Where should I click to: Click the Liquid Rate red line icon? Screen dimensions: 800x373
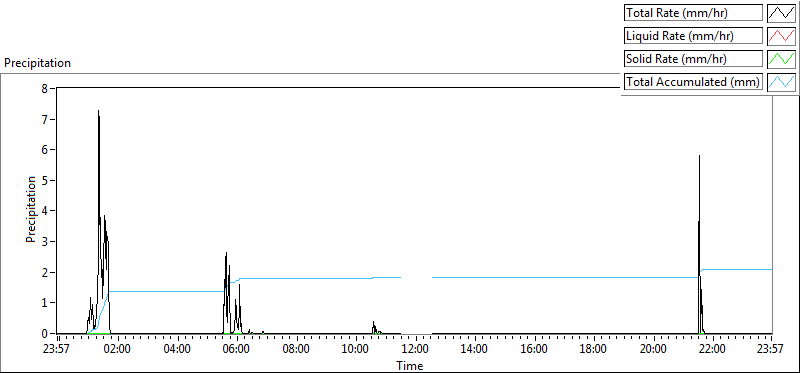(x=782, y=36)
